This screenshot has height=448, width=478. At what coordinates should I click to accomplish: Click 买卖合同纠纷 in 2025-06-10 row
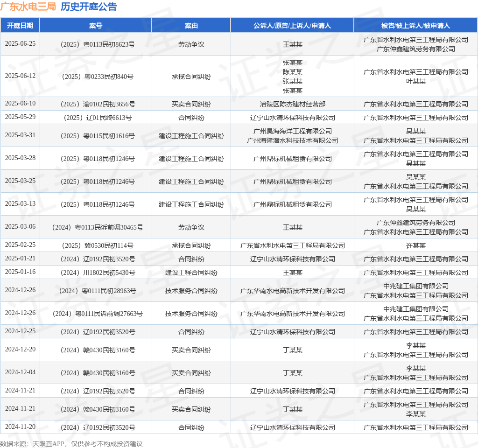(191, 104)
